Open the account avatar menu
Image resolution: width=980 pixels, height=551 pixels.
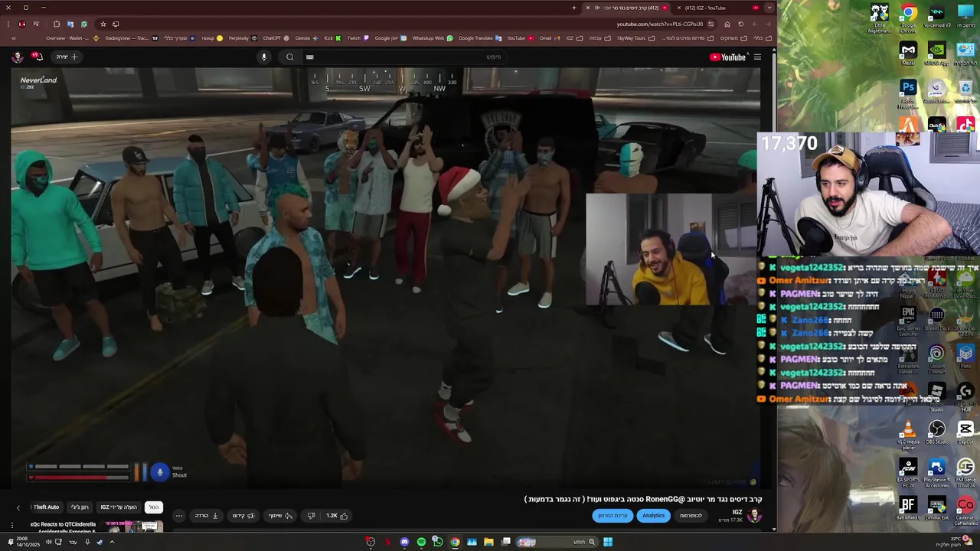click(x=17, y=57)
